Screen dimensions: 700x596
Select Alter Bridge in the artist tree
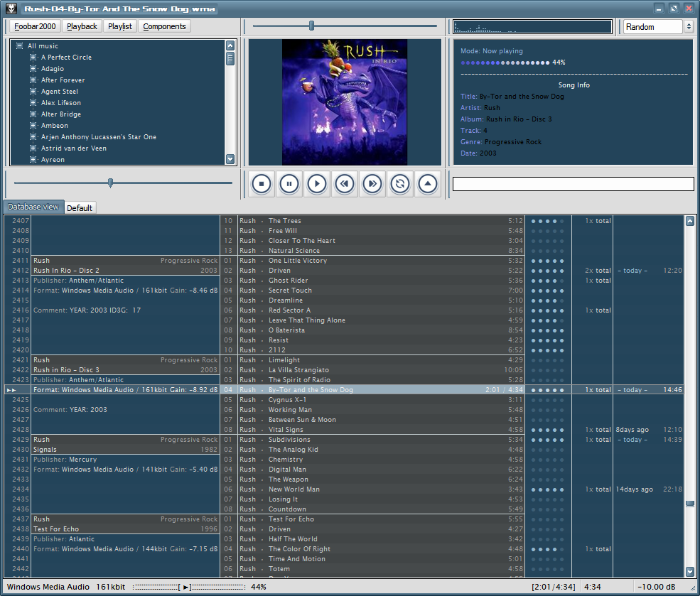(61, 114)
